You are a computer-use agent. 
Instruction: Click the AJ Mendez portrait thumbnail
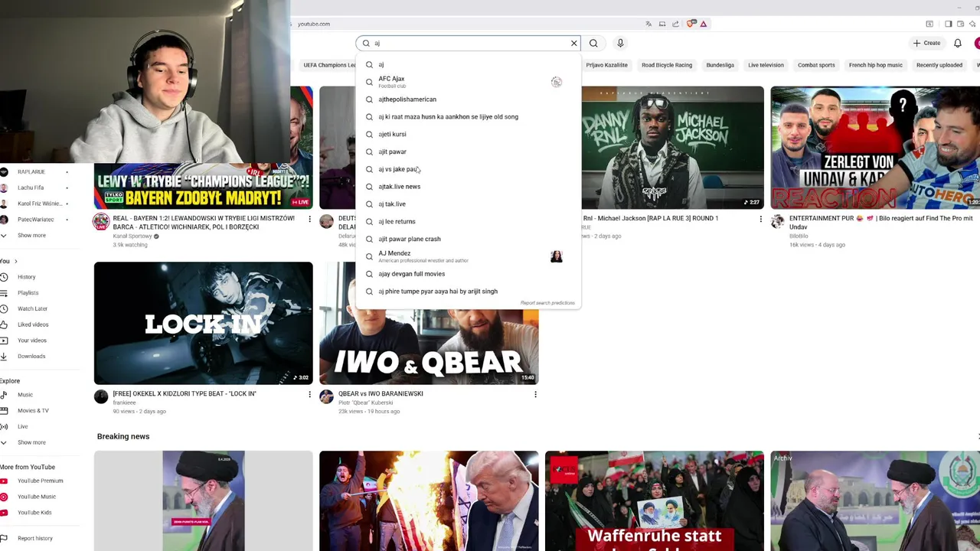point(557,256)
